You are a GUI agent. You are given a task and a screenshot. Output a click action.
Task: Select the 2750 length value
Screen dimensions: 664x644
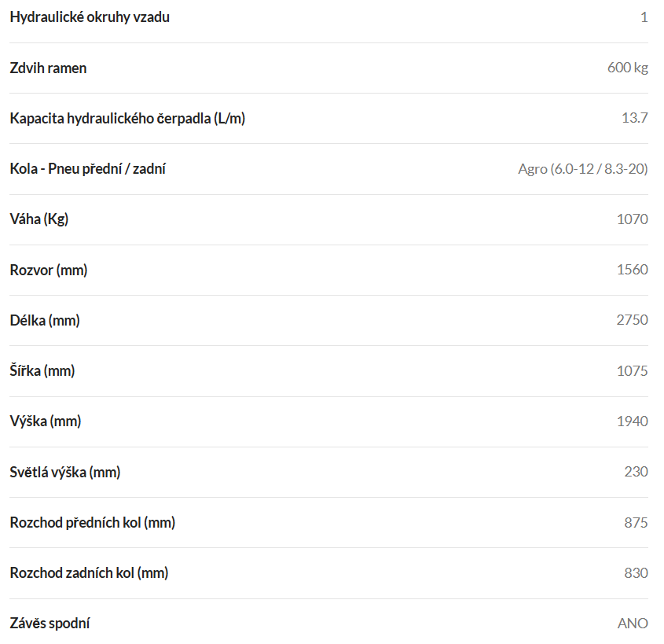633,320
